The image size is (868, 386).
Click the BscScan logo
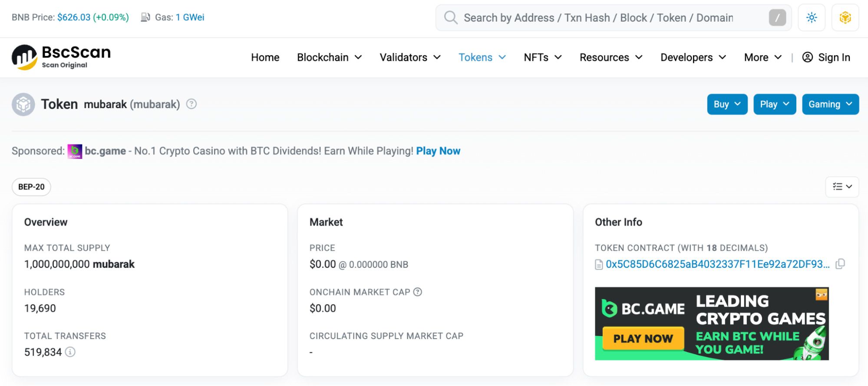[x=61, y=57]
